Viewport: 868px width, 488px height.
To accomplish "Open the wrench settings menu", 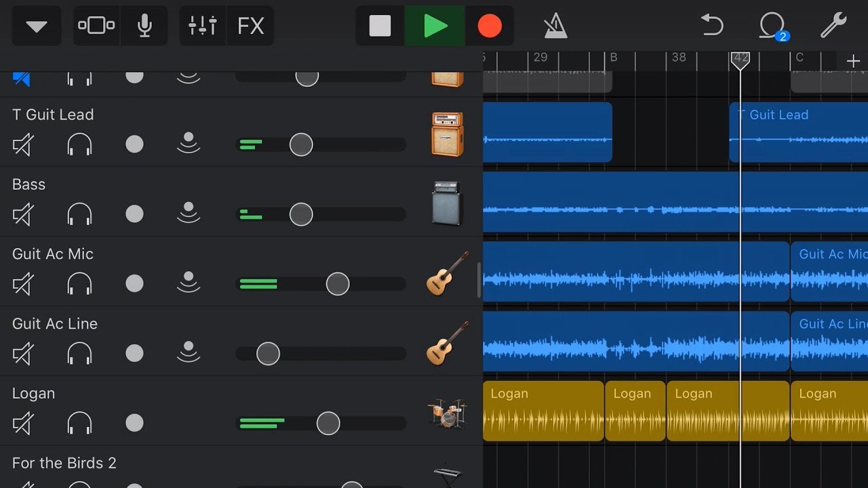I will (x=833, y=26).
